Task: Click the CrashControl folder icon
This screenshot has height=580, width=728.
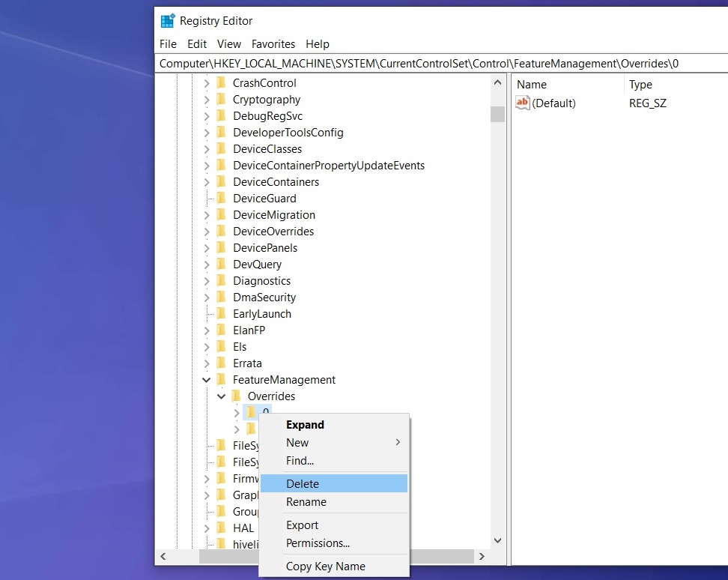Action: coord(222,83)
